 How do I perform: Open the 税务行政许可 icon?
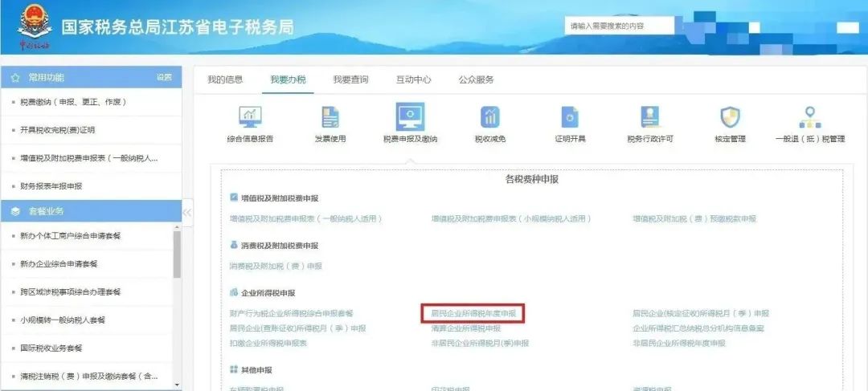click(650, 116)
